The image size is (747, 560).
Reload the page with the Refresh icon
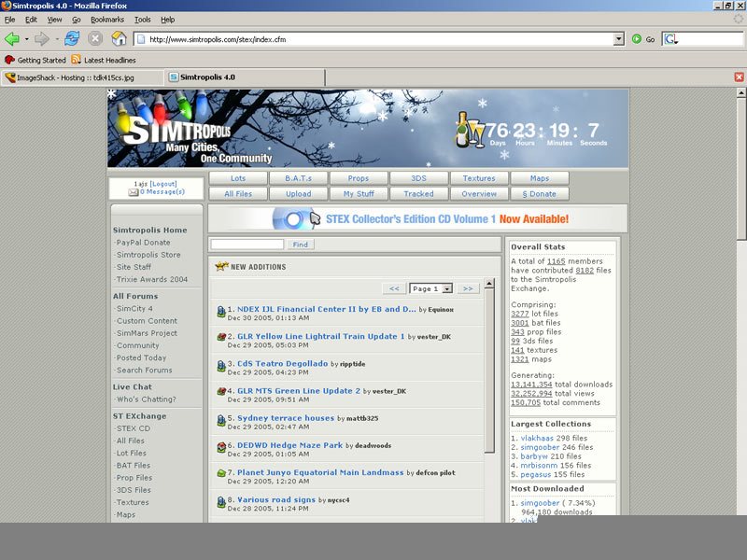tap(72, 38)
